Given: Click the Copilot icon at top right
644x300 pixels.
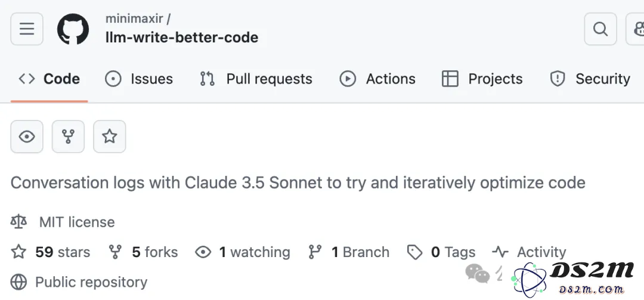Looking at the screenshot, I should point(635,29).
